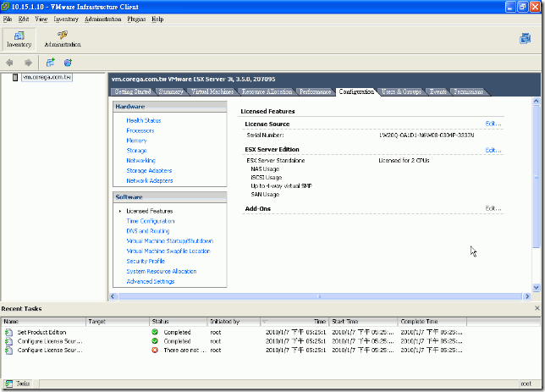Open Virtual Machine Swapfile Location link

[168, 251]
